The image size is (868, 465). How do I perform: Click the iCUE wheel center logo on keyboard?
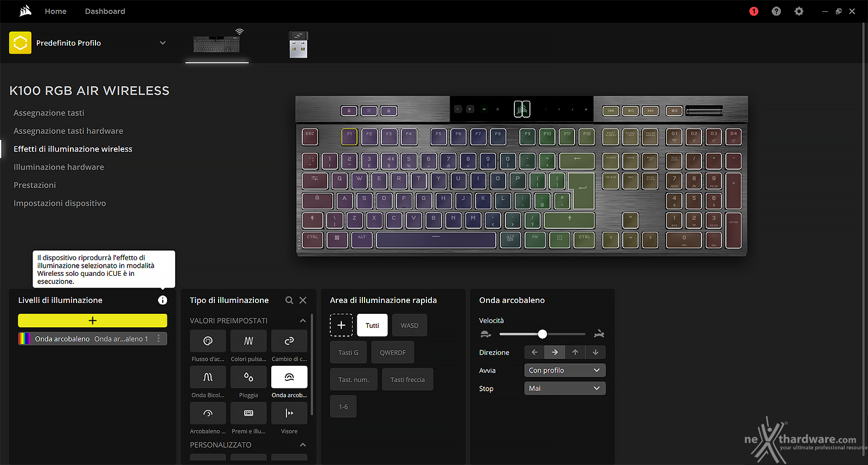coord(522,109)
